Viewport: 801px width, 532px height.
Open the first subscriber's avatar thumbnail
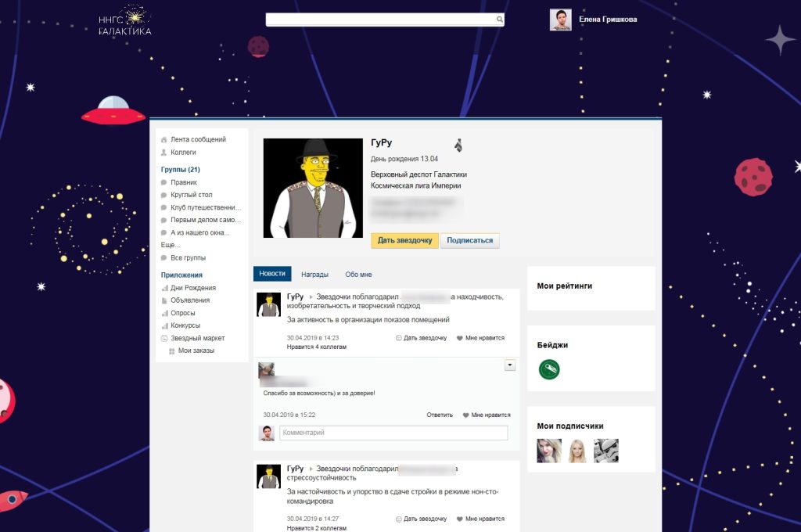[x=548, y=451]
